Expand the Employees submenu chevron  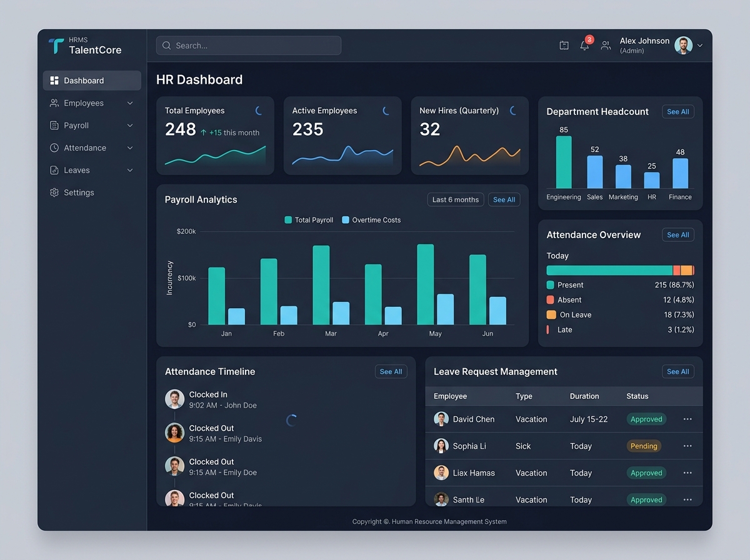(130, 103)
